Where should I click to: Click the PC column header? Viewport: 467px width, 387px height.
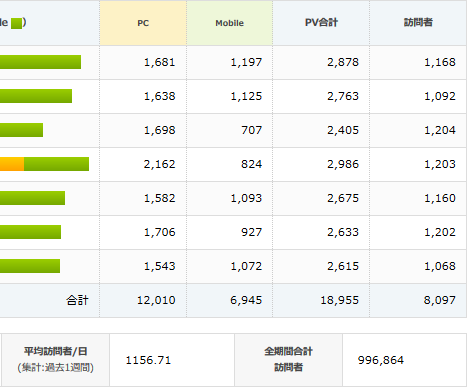coord(143,23)
